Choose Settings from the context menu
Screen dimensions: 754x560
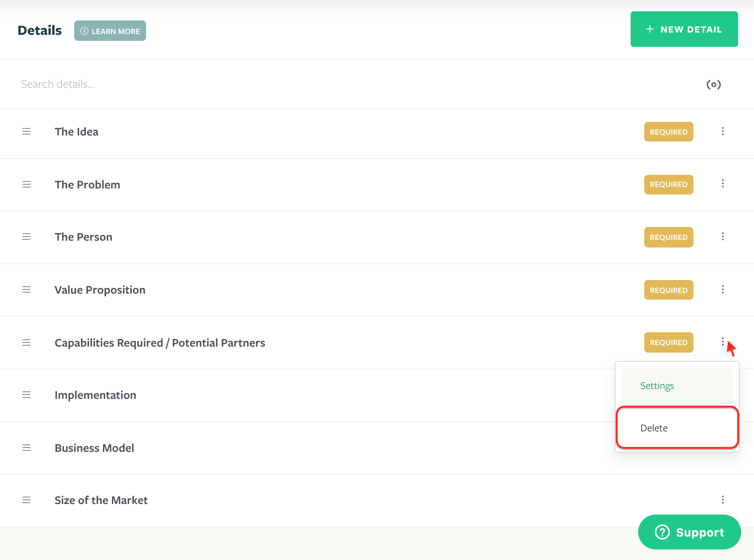click(677, 386)
